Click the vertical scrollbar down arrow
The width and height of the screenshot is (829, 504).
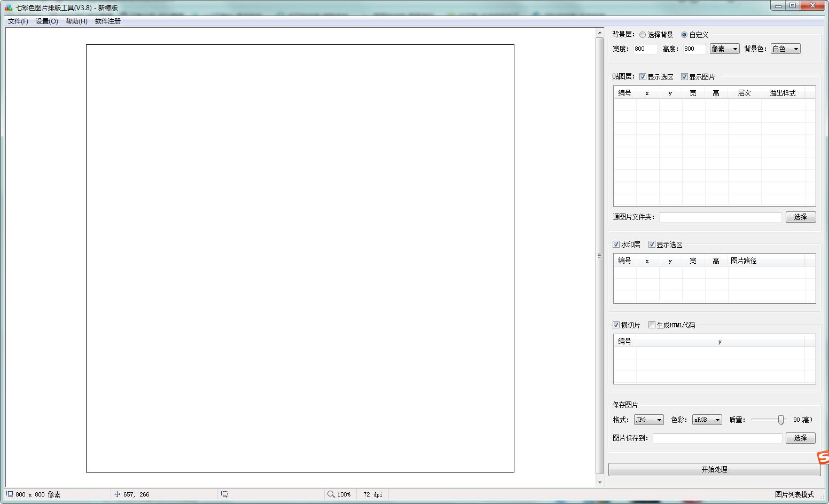coord(599,482)
